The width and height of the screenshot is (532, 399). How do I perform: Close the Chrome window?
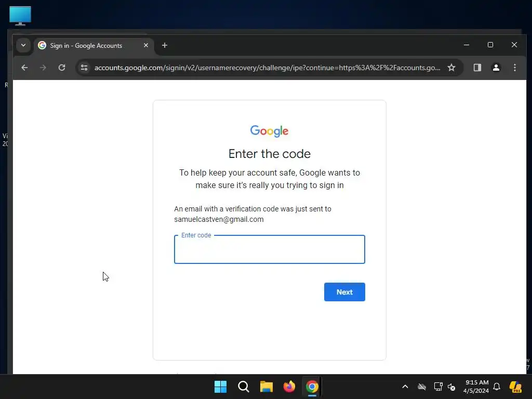pos(514,45)
